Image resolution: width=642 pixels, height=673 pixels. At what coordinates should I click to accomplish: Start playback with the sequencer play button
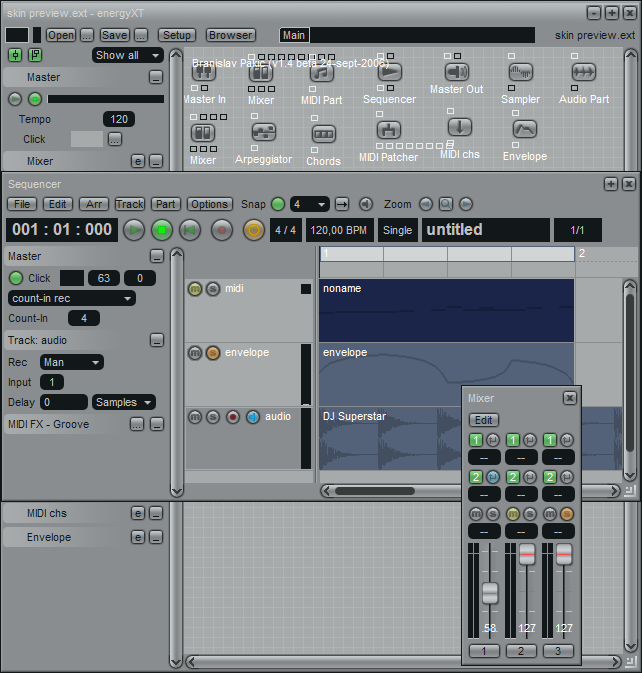134,230
